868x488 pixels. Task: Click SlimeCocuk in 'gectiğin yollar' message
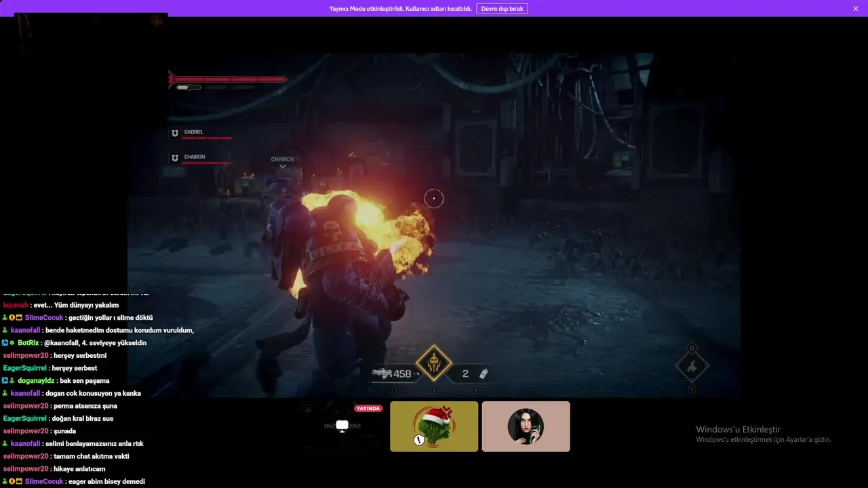pyautogui.click(x=44, y=318)
